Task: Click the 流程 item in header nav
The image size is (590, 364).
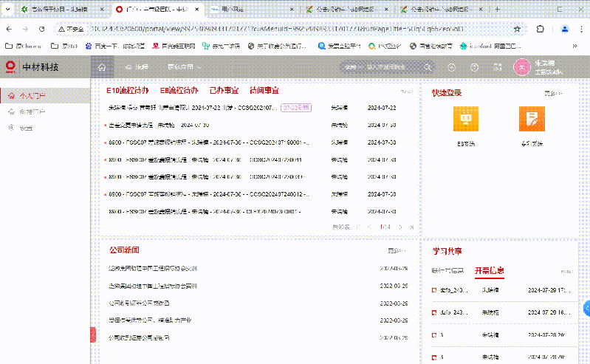Action: tap(137, 67)
